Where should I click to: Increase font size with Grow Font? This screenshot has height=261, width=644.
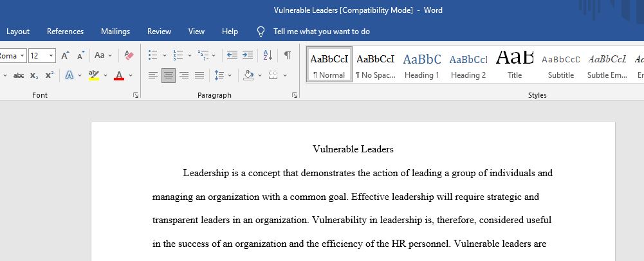click(x=65, y=55)
